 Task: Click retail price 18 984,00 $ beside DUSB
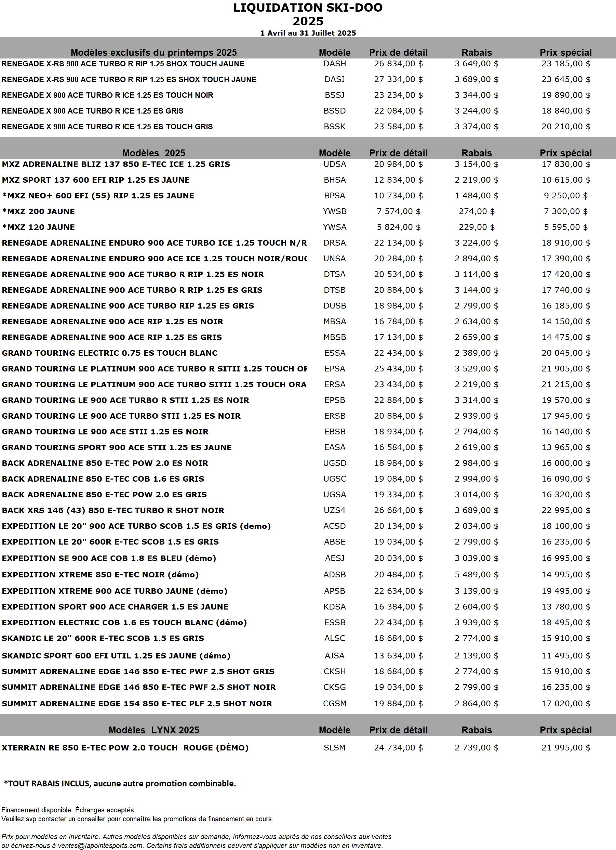pos(398,306)
